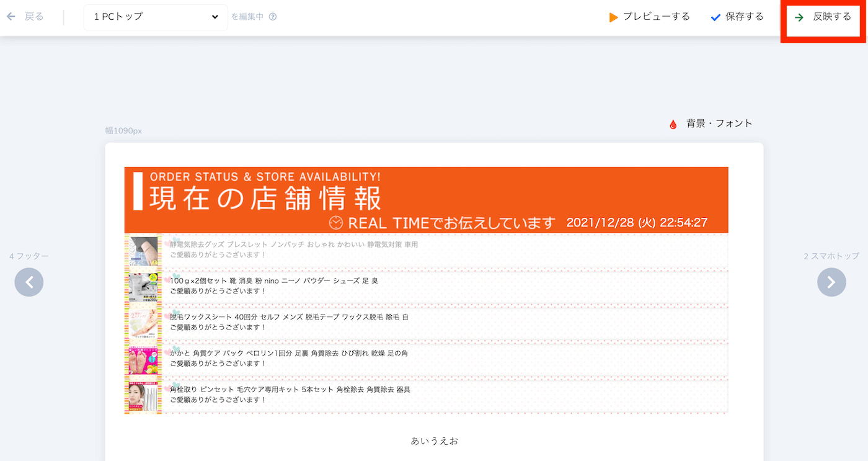Click プレビューする preview button

(x=656, y=17)
